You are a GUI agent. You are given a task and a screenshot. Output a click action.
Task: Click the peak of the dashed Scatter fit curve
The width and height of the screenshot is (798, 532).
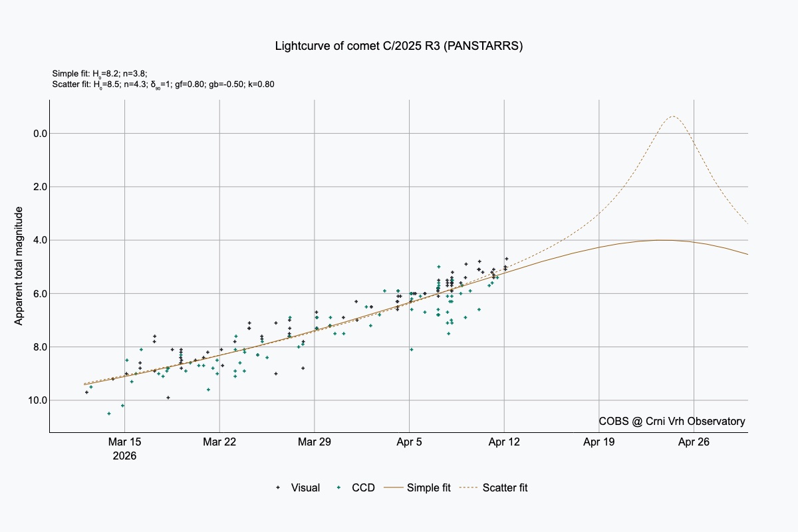coord(673,116)
